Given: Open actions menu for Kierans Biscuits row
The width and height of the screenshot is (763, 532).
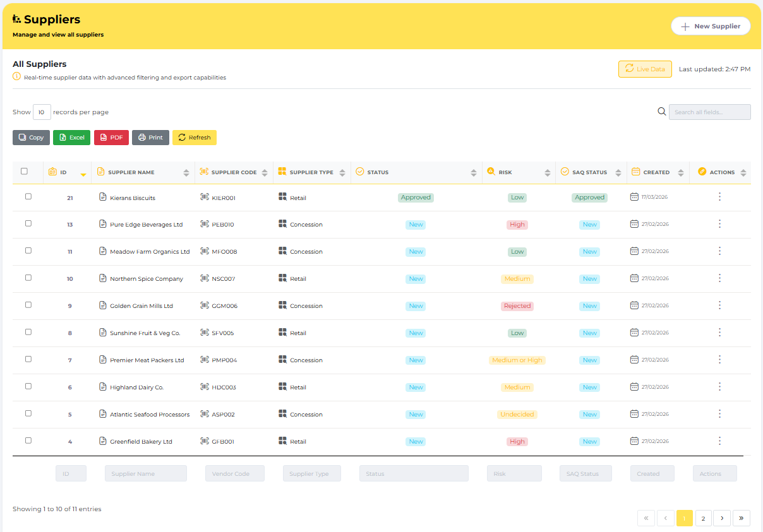Looking at the screenshot, I should coord(719,197).
